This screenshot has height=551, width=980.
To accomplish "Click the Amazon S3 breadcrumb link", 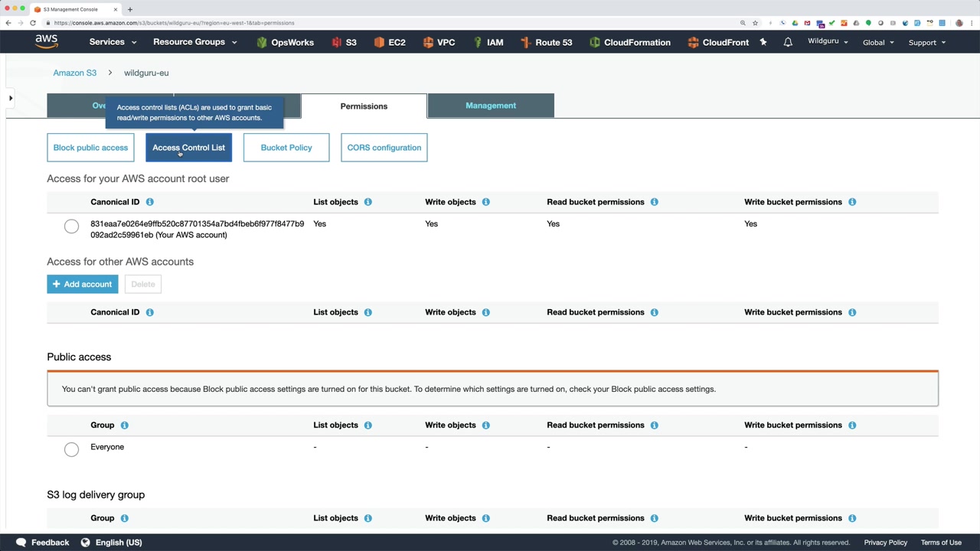I will 75,73.
